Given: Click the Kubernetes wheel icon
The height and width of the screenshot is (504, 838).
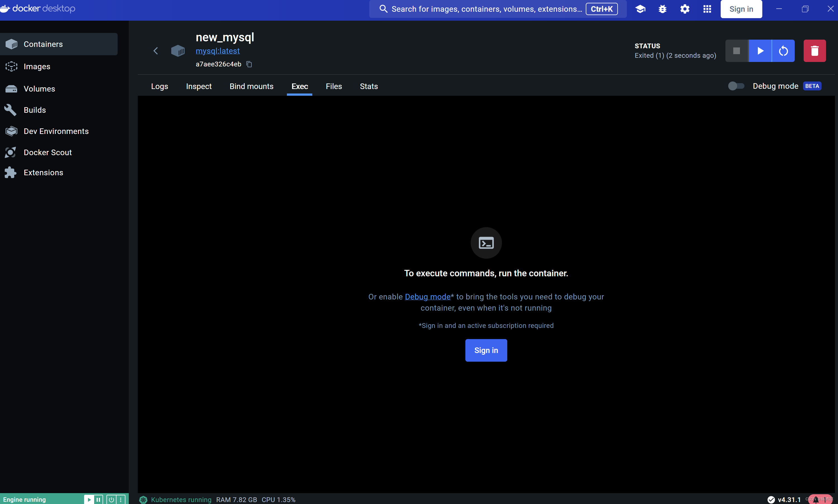Looking at the screenshot, I should [x=144, y=500].
